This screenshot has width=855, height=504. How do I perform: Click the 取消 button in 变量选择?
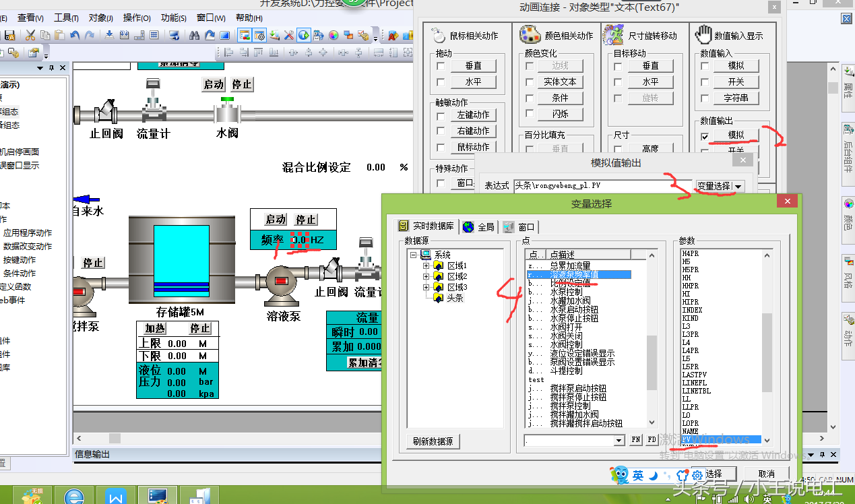pyautogui.click(x=766, y=474)
